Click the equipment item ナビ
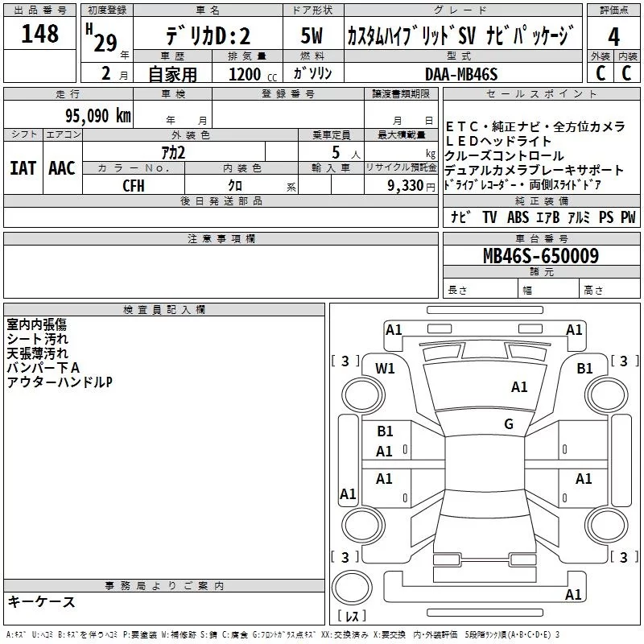This screenshot has height=644, width=644. 460,217
